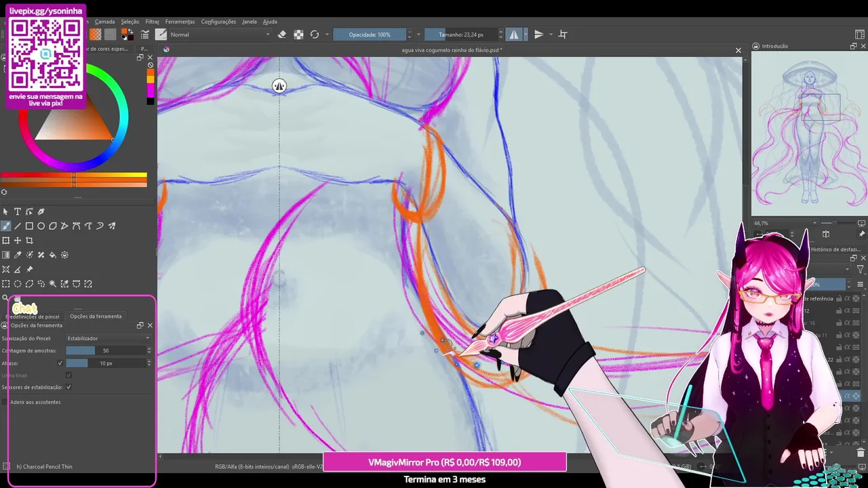Open the brush editor settings icon
Viewport: 868px width, 488px height.
(x=145, y=35)
